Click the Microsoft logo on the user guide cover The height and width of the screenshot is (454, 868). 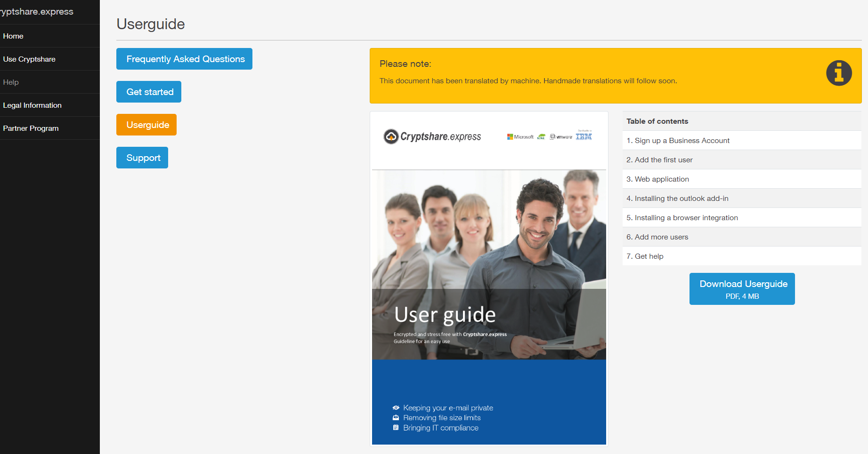point(520,136)
